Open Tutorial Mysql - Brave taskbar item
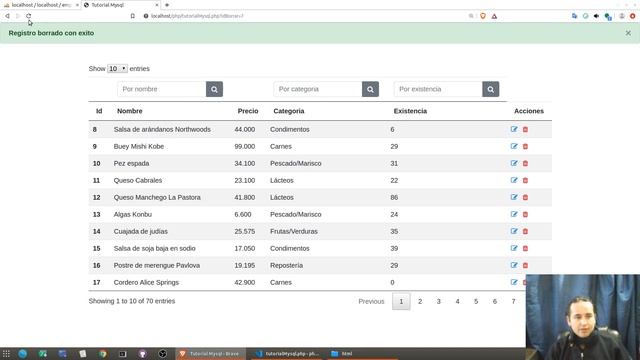The image size is (640, 360). tap(211, 353)
